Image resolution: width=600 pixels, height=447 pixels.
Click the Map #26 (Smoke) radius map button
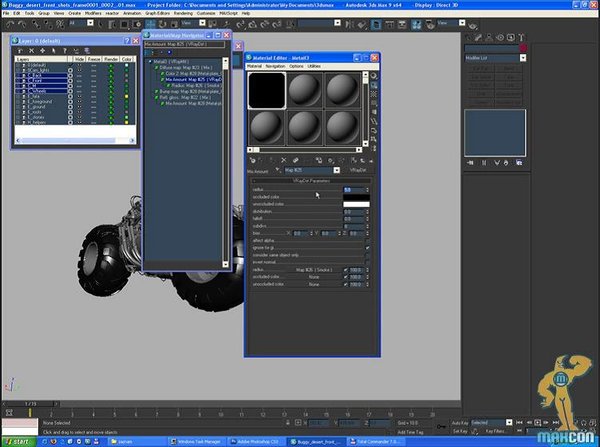tap(314, 270)
